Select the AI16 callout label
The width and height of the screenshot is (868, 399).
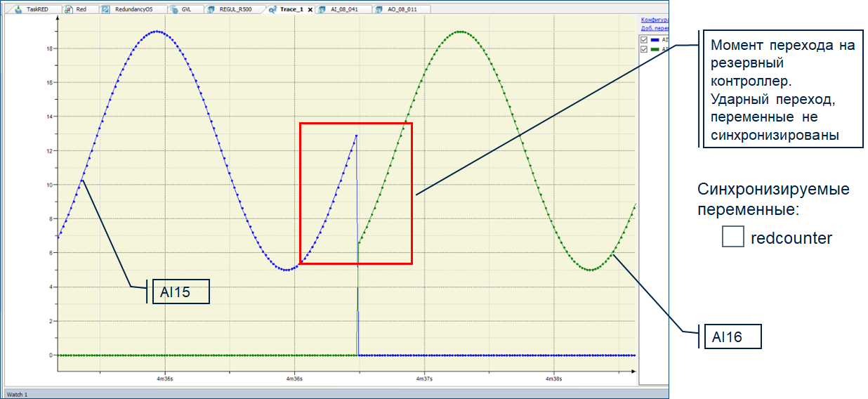pyautogui.click(x=732, y=337)
